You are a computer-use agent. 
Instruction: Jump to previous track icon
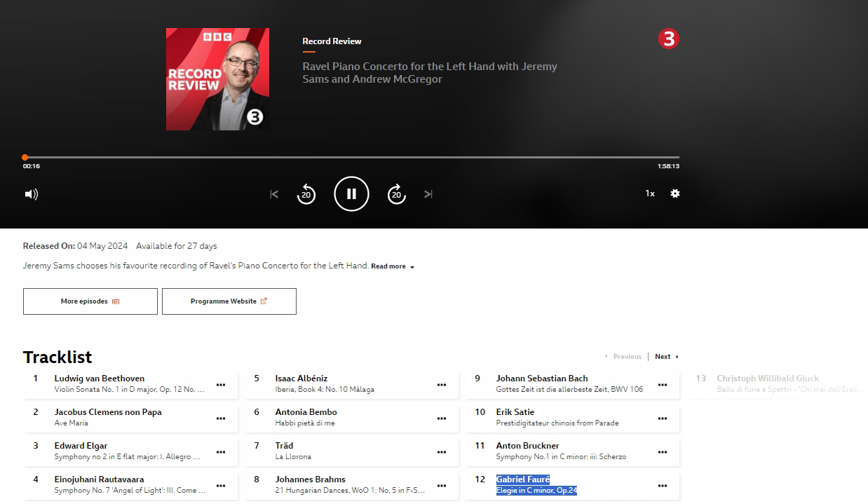click(x=274, y=194)
